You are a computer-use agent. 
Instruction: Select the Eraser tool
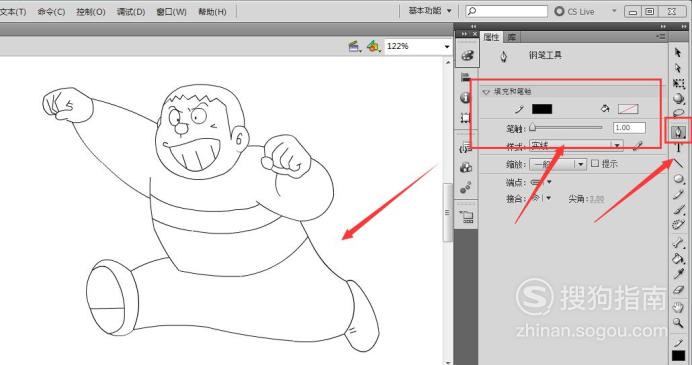pos(678,290)
